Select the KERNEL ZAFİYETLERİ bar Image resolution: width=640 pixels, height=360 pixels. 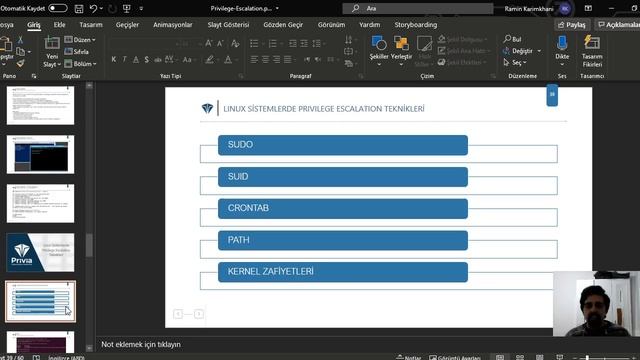tap(343, 272)
